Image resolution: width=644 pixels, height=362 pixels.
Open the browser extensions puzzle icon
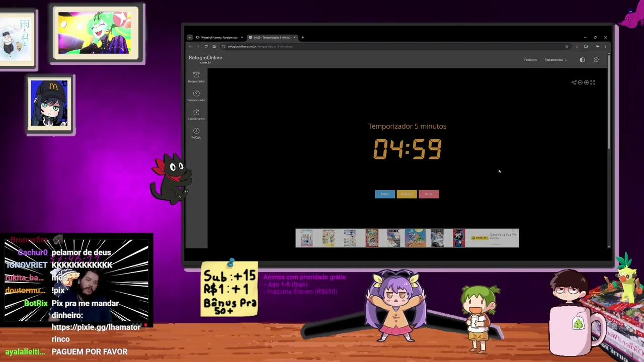click(x=586, y=46)
